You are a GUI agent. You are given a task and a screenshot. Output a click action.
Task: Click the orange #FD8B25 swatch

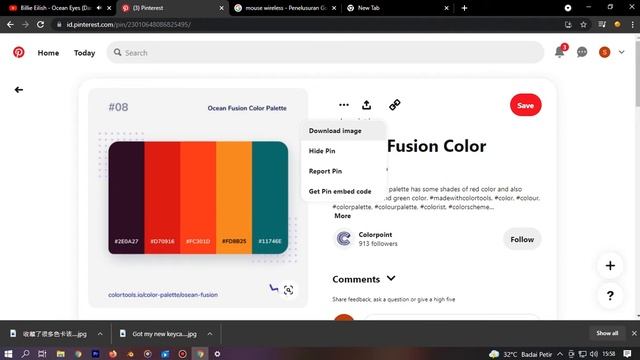pos(234,198)
